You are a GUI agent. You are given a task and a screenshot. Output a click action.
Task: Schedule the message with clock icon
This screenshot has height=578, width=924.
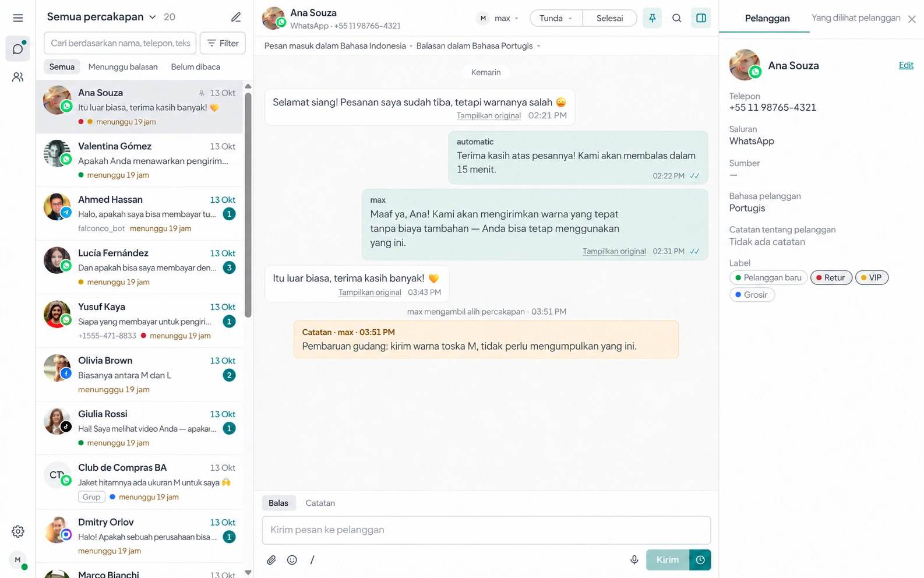click(x=700, y=560)
